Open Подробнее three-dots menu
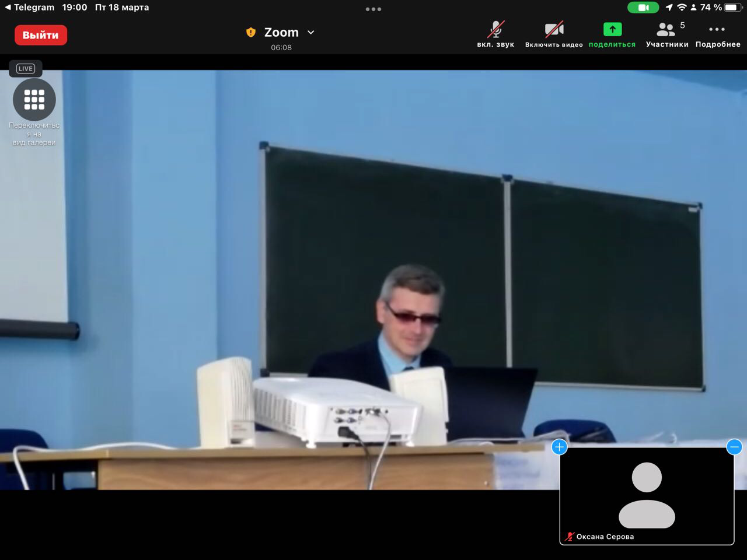The height and width of the screenshot is (560, 747). click(717, 30)
